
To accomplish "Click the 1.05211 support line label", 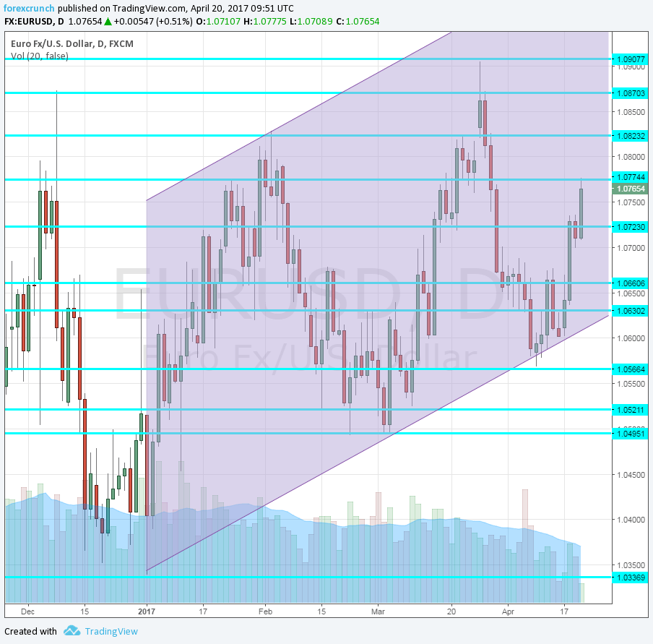I will (628, 410).
